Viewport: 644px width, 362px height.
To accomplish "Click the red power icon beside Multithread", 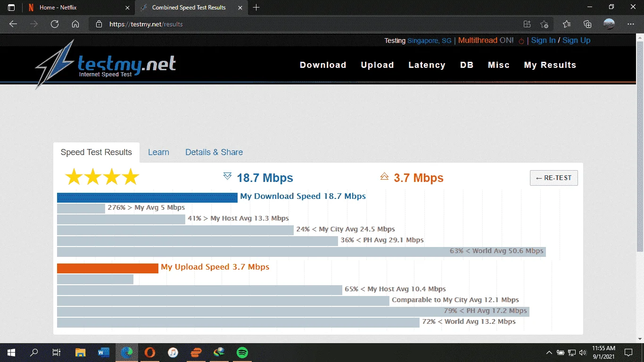I will 521,41.
